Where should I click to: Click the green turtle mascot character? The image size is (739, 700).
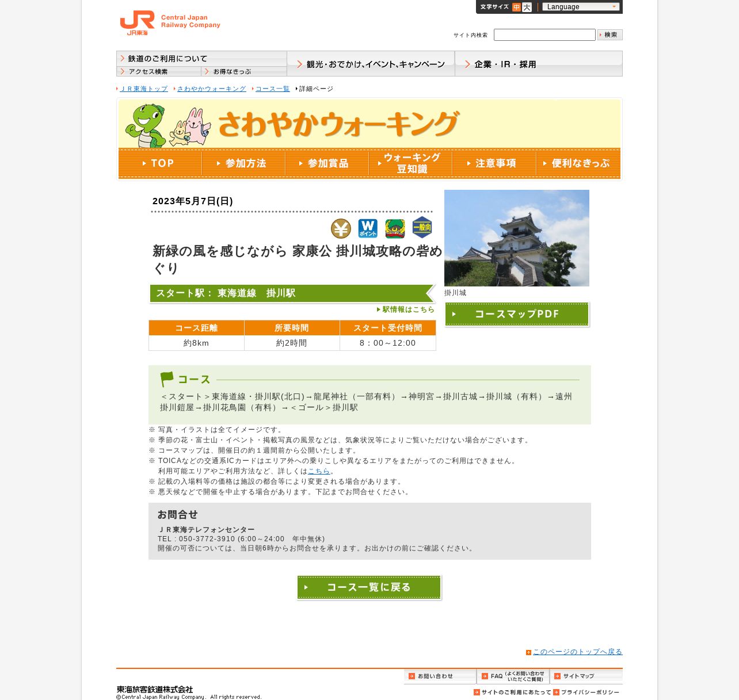(146, 126)
